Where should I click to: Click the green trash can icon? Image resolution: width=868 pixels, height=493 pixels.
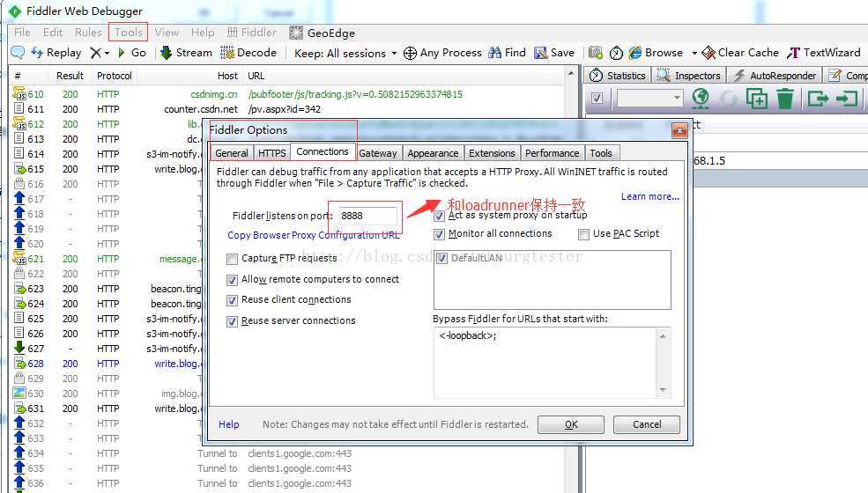[785, 99]
